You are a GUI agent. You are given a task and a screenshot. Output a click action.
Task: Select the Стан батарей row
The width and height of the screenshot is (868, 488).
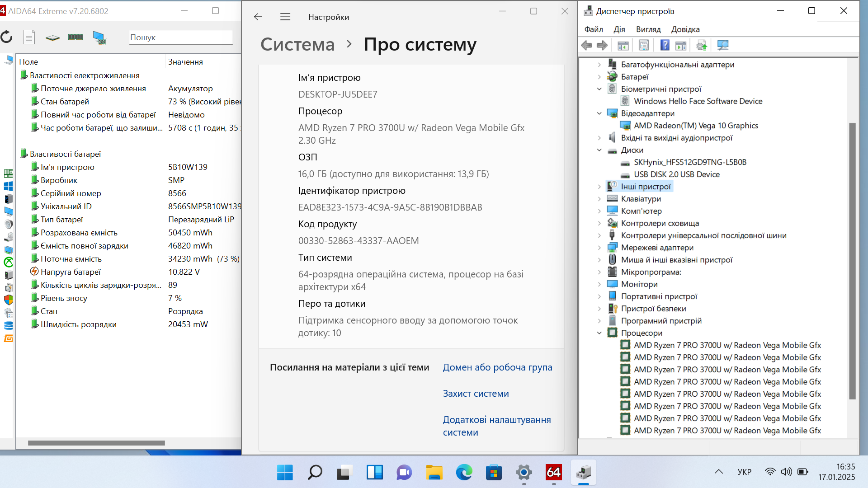tap(129, 102)
